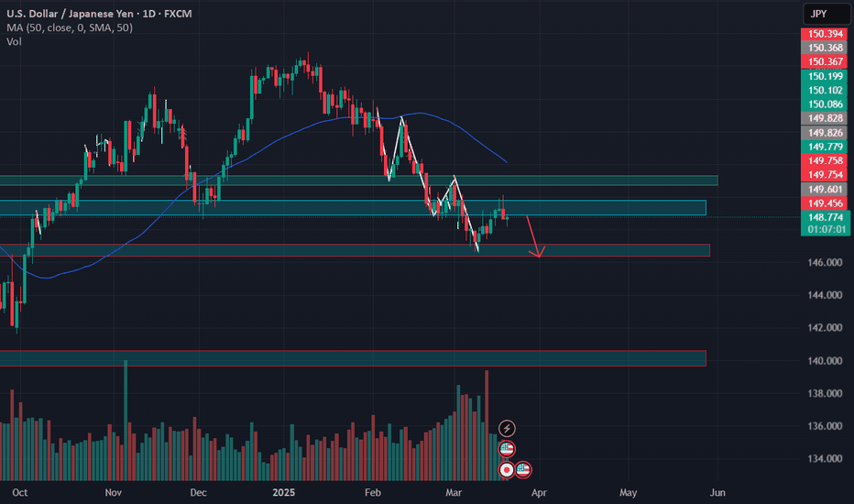
Task: Select the Vol indicator legend
Action: tap(14, 41)
